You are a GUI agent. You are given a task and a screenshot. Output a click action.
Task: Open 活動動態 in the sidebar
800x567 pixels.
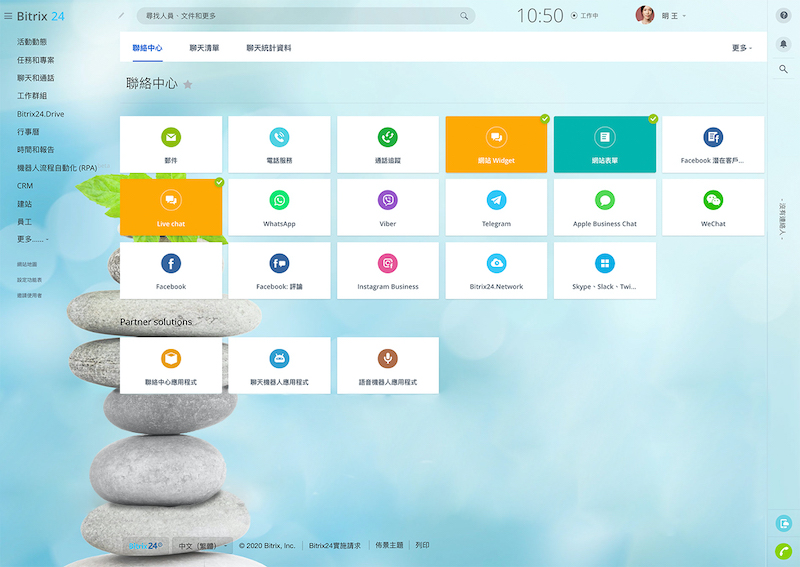click(32, 42)
